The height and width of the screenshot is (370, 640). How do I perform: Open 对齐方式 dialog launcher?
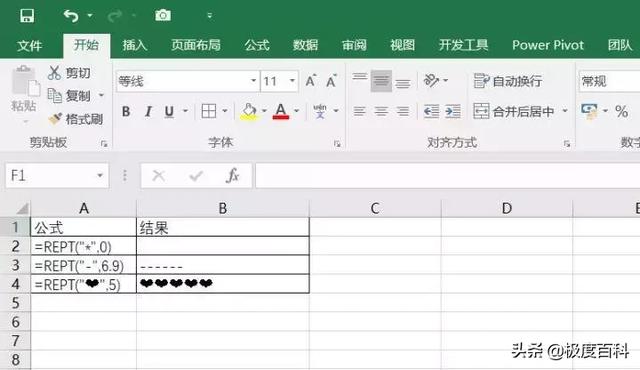(567, 144)
